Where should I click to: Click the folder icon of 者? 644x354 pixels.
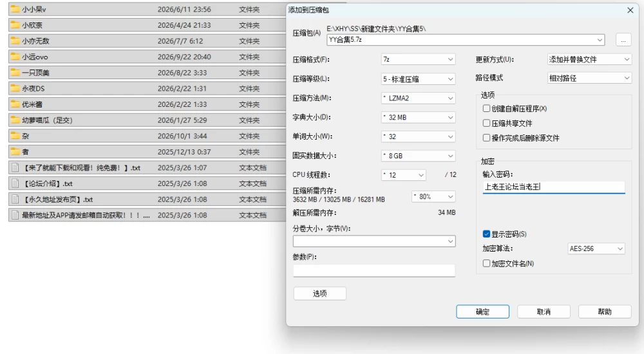[15, 152]
